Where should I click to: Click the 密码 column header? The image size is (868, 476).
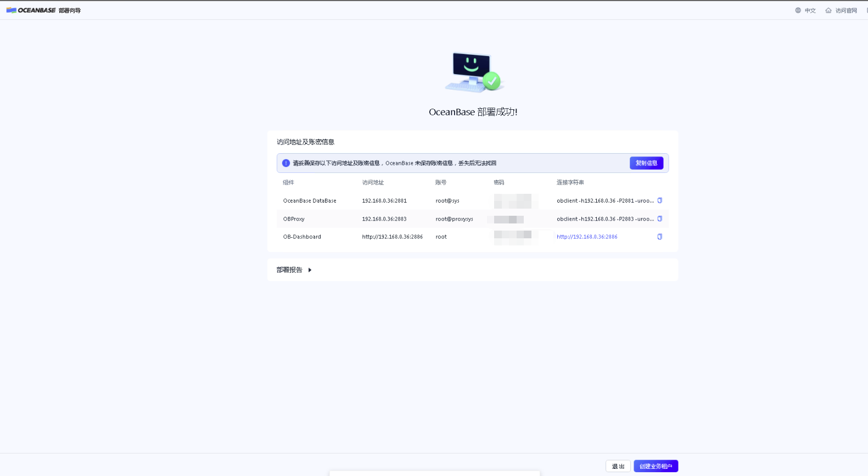click(x=499, y=182)
